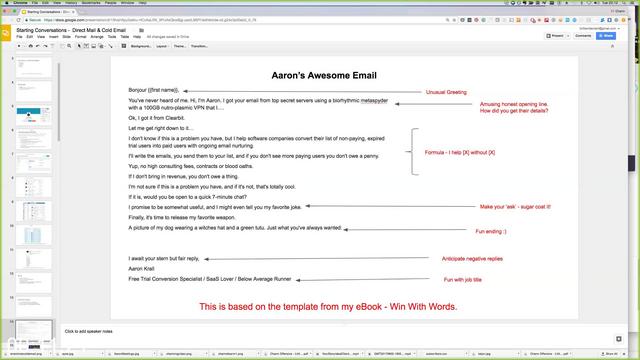Open the account email dropdown
640x360 pixels.
[x=599, y=28]
